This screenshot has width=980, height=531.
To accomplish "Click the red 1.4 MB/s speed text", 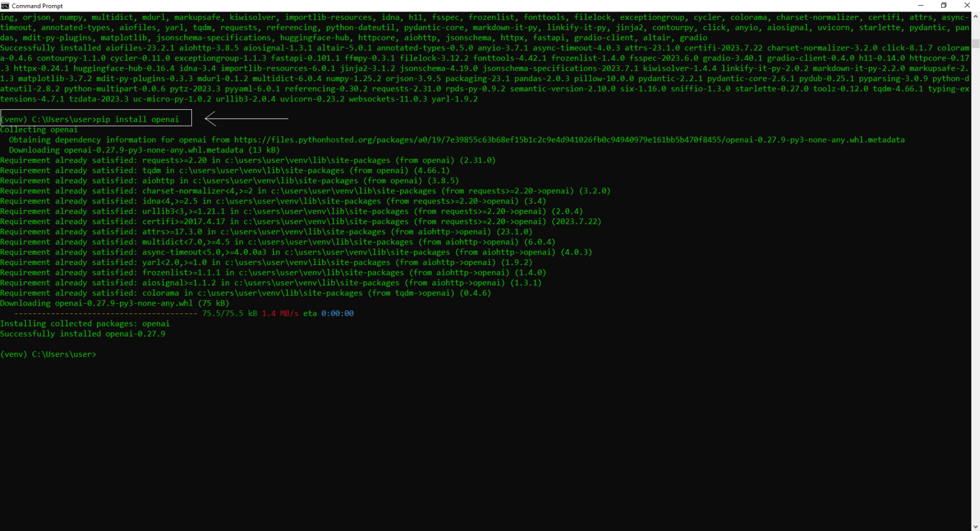I will pos(280,313).
